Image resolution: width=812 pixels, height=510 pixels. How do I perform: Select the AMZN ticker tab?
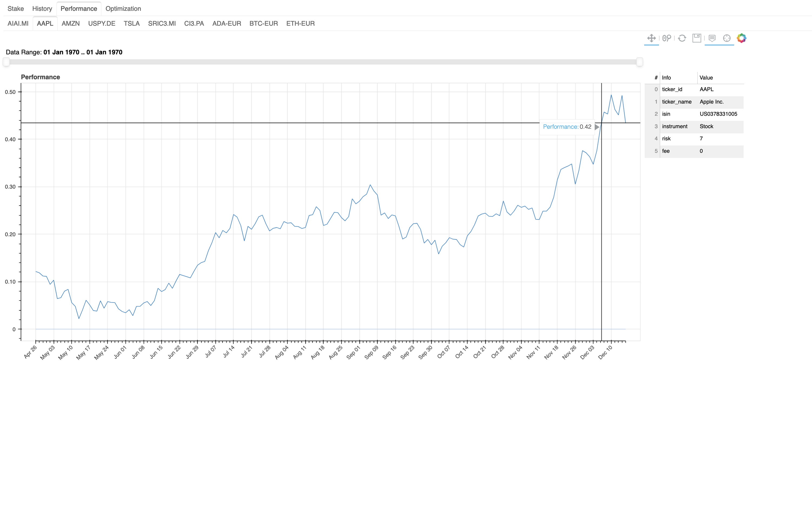click(71, 23)
